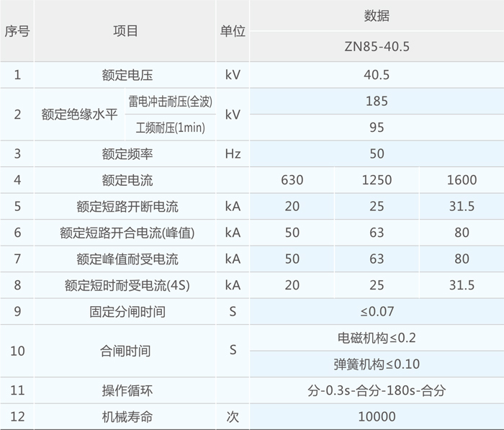The height and width of the screenshot is (430, 504).
Task: Click the 雷电冲击耐压(全波) cell
Action: click(170, 101)
